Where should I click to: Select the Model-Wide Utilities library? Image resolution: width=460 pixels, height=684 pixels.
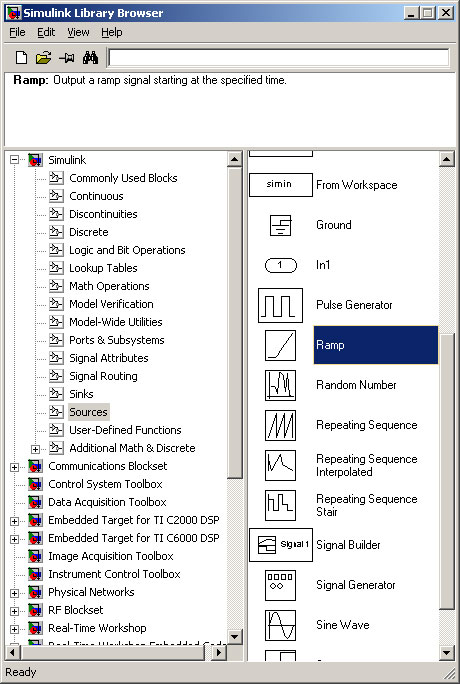pyautogui.click(x=116, y=322)
